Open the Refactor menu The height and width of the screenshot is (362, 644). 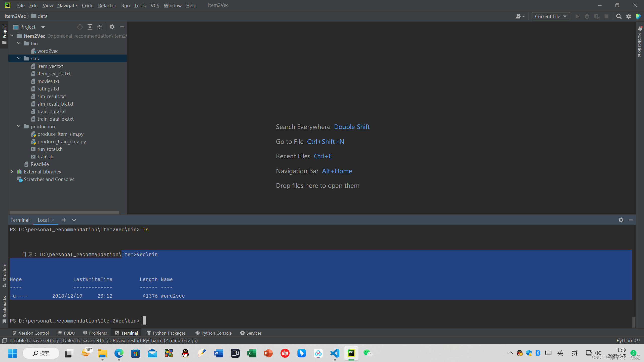[107, 5]
